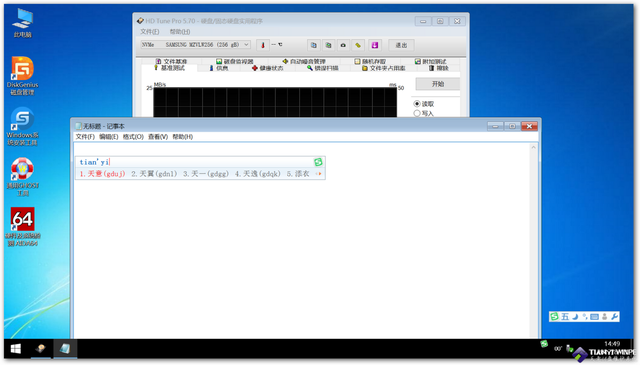Click the tian'yi pinyin composition text
640x365 pixels.
pyautogui.click(x=94, y=162)
